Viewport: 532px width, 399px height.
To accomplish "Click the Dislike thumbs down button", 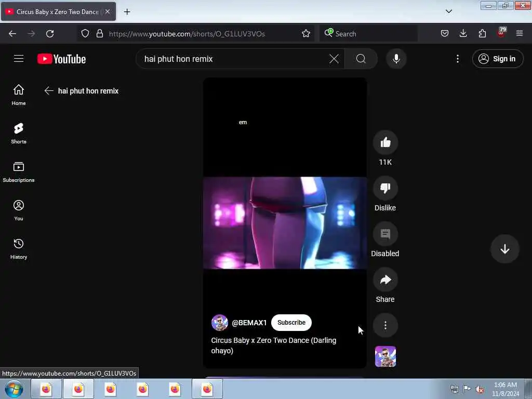I will coord(385,188).
